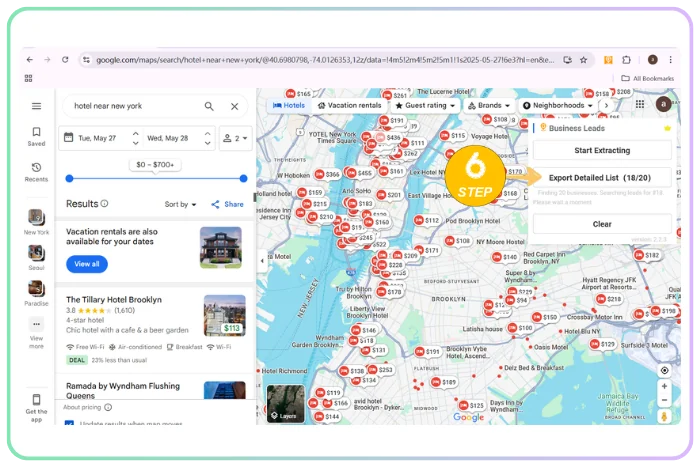Move check-in date earlier with the up arrow

point(135,133)
